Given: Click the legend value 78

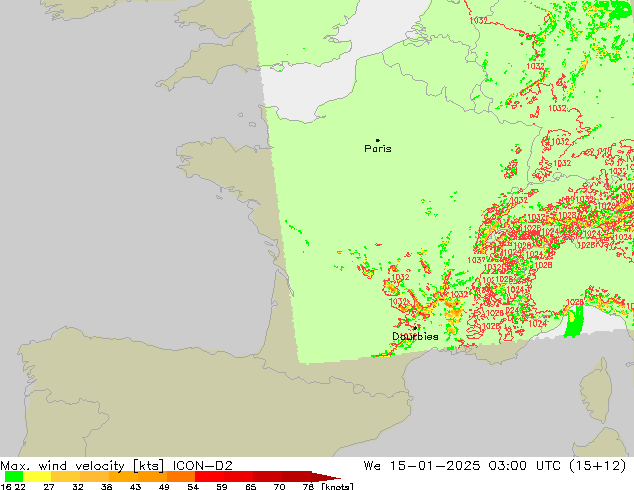Looking at the screenshot, I should (x=308, y=487).
